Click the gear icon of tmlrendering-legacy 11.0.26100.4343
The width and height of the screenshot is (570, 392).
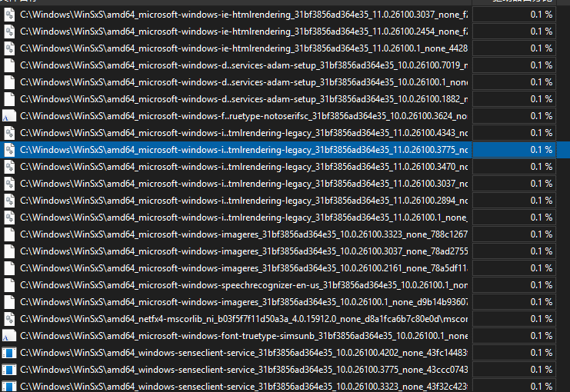click(9, 133)
